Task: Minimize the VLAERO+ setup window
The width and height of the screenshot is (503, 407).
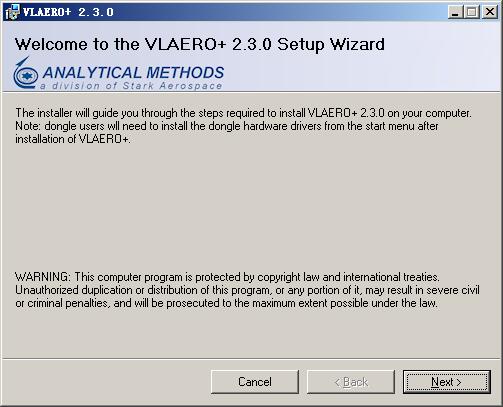Action: [455, 12]
